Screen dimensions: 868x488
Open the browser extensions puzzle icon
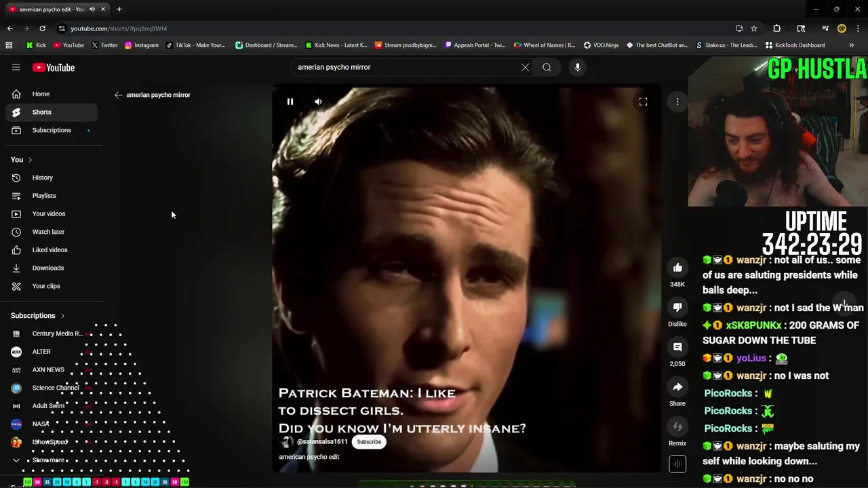point(777,28)
